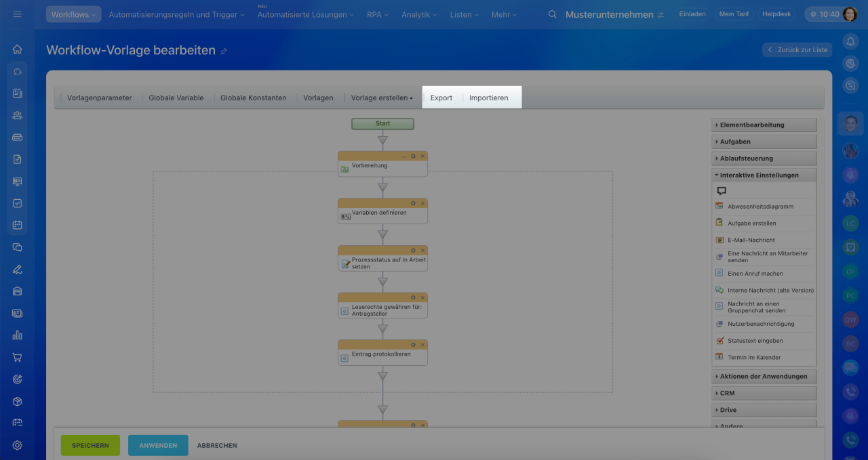868x460 pixels.
Task: Open settings gear of Vorbereitung block
Action: tap(413, 156)
